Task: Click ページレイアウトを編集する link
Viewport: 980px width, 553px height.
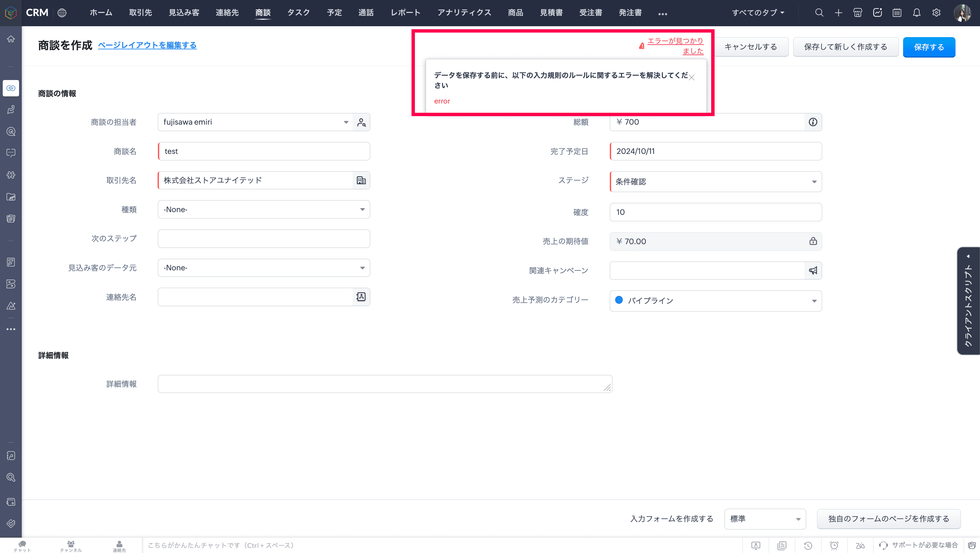Action: click(x=147, y=45)
